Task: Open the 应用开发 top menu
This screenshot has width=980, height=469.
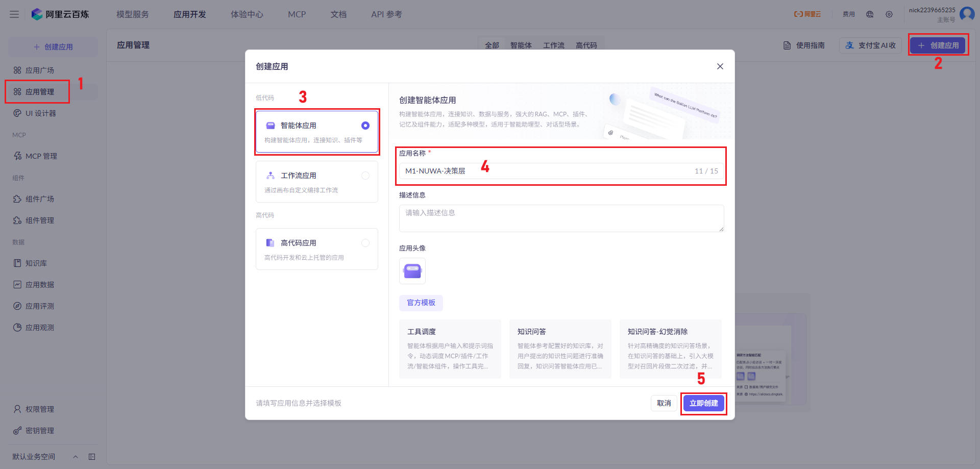Action: (x=190, y=14)
